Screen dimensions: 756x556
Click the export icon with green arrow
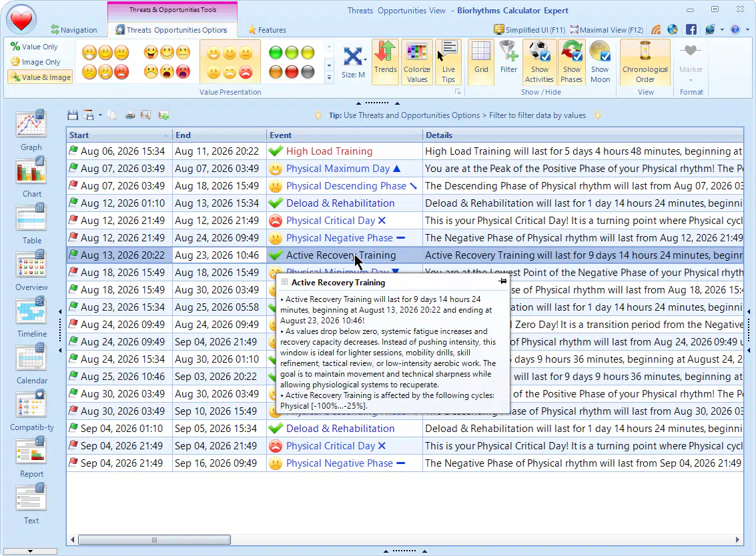point(163,115)
